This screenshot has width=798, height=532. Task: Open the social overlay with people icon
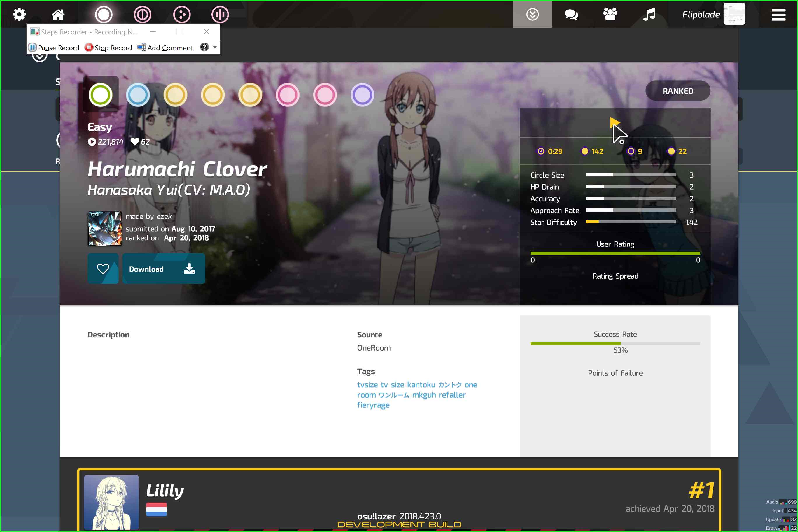click(x=610, y=14)
